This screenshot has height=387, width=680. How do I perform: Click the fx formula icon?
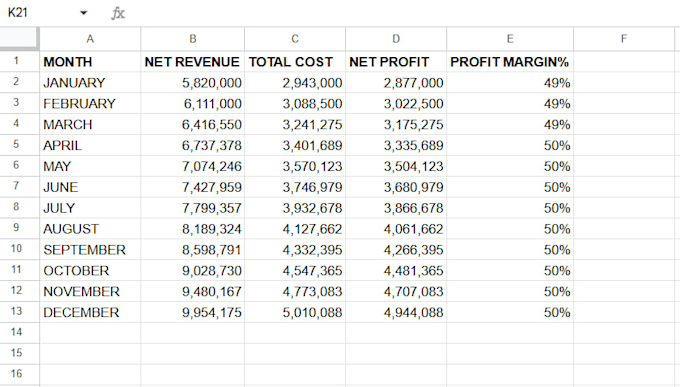pos(118,13)
